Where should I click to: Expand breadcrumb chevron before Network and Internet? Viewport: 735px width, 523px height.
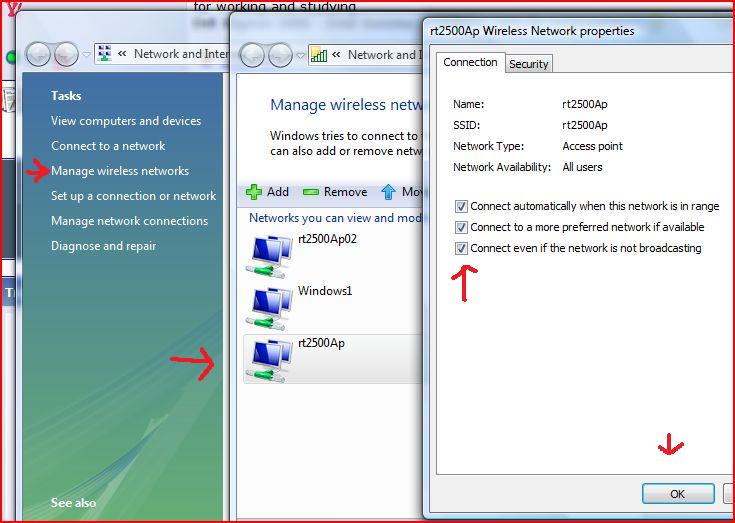(123, 55)
